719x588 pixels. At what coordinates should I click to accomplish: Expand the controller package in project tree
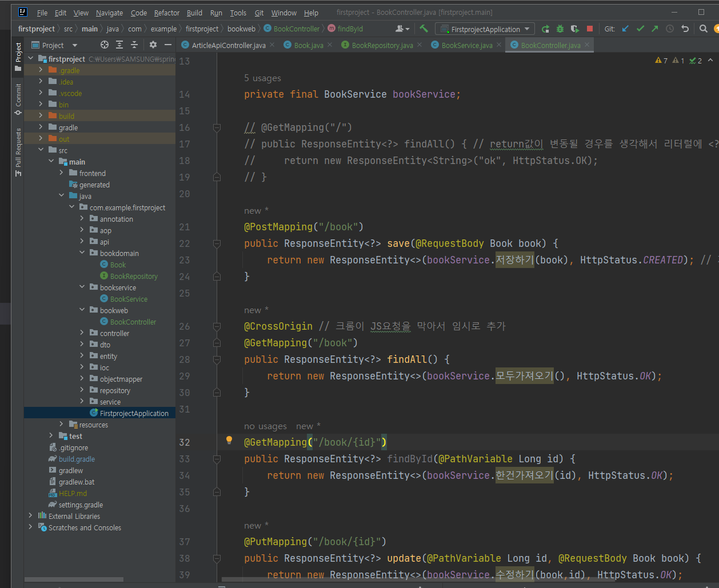click(82, 333)
